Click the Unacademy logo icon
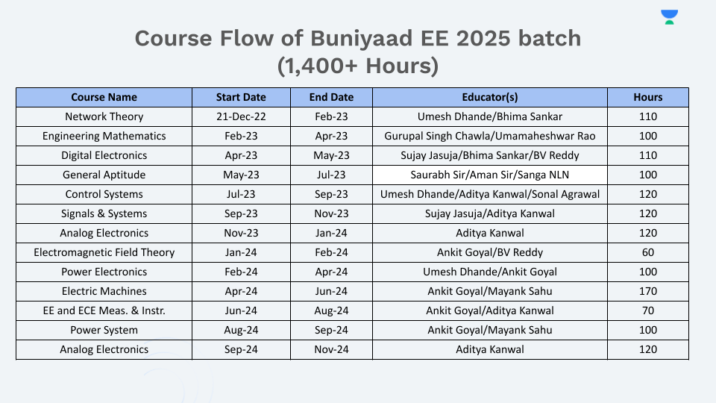 [669, 16]
